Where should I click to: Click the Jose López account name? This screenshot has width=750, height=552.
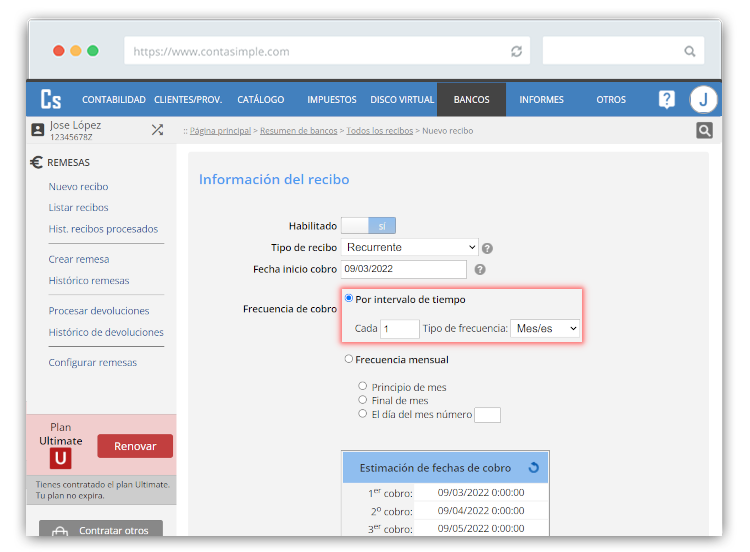[75, 125]
